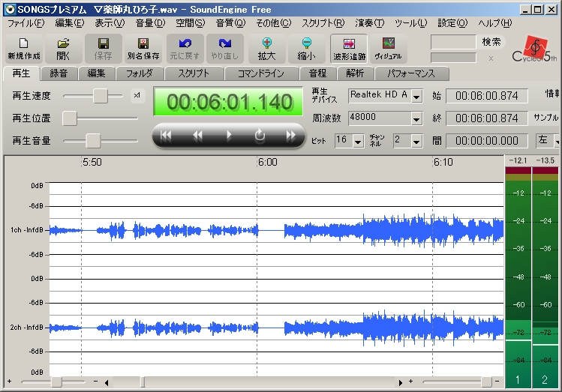This screenshot has height=392, width=562.
Task: Switch to the 解析 tab
Action: click(355, 73)
